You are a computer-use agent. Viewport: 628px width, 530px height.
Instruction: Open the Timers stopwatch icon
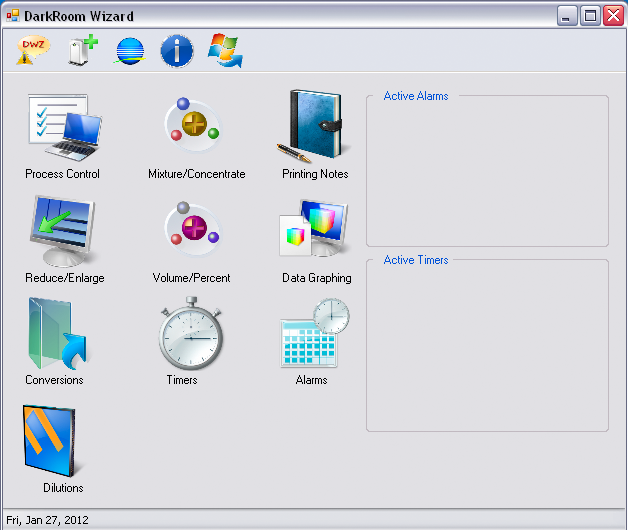pos(189,338)
